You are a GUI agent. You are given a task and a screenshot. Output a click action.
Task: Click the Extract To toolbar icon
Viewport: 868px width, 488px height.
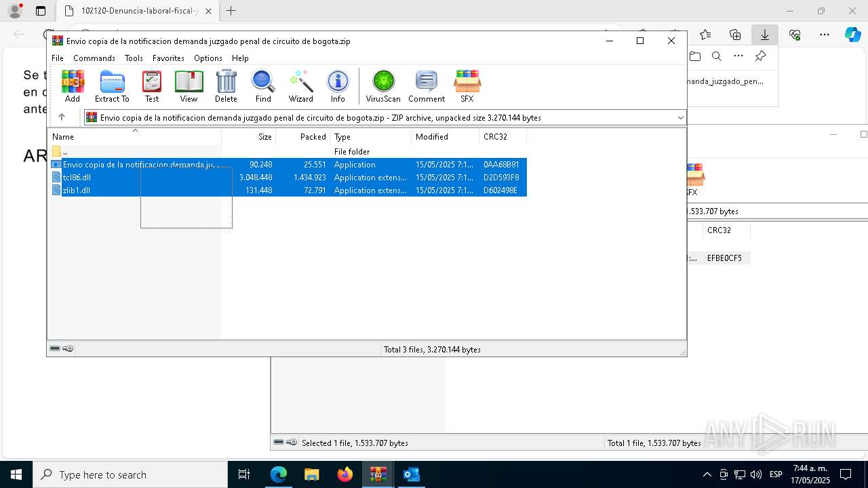coord(112,86)
